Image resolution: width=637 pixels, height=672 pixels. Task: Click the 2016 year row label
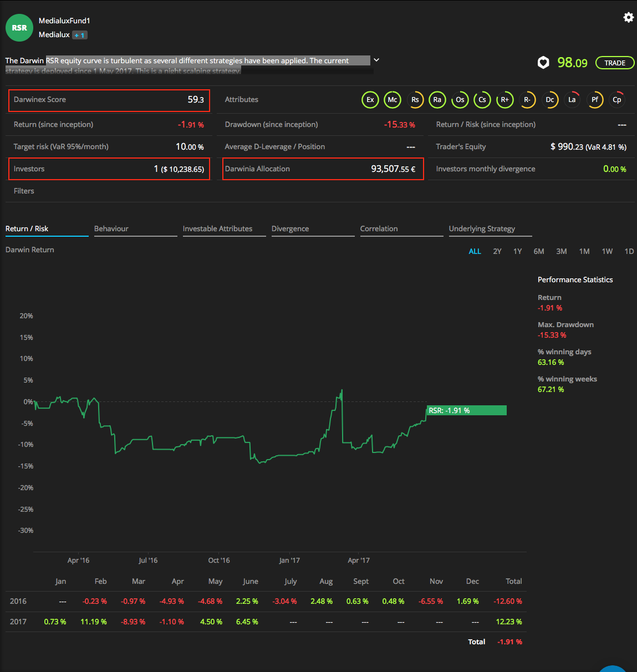click(x=18, y=601)
